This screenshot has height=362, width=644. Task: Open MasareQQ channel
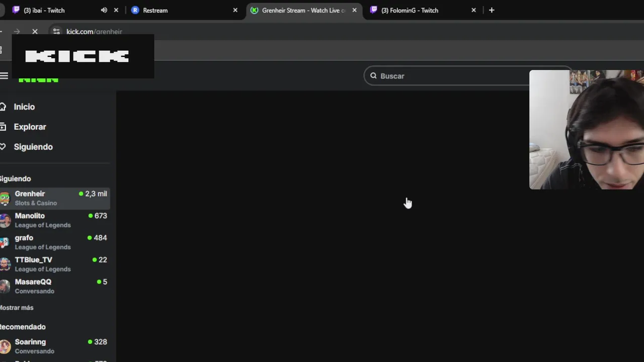click(x=54, y=287)
